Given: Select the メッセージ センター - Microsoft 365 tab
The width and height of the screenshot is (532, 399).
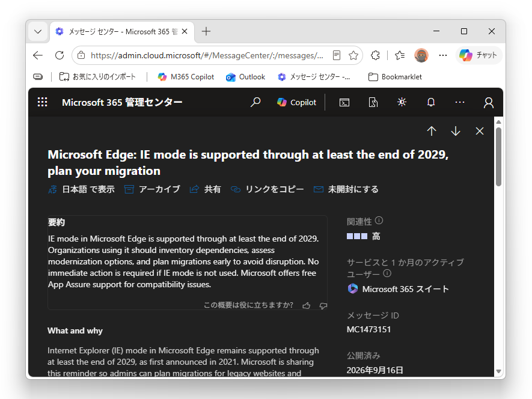Looking at the screenshot, I should click(x=122, y=32).
